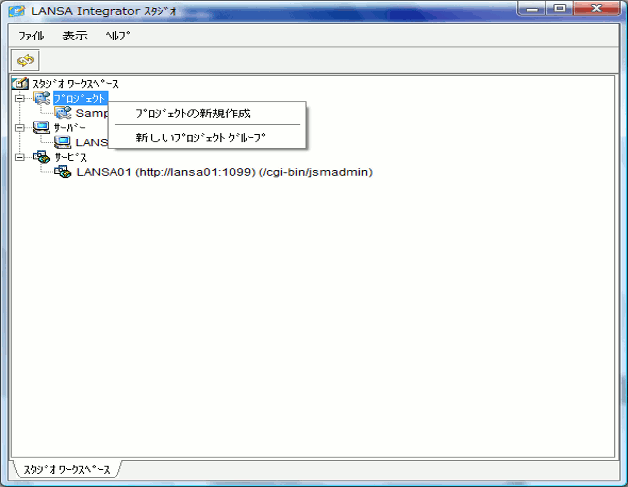Collapse the プロジェクト tree node
628x487 pixels.
pyautogui.click(x=20, y=98)
